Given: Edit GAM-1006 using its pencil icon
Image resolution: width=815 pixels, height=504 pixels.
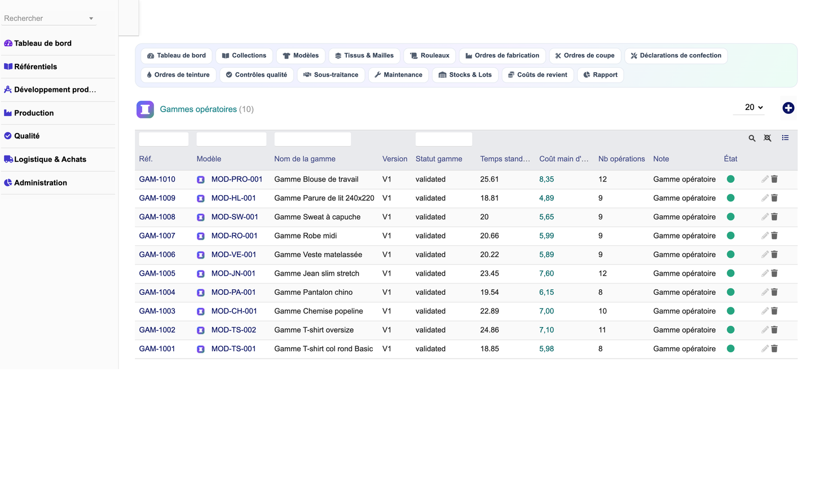Looking at the screenshot, I should pos(765,255).
